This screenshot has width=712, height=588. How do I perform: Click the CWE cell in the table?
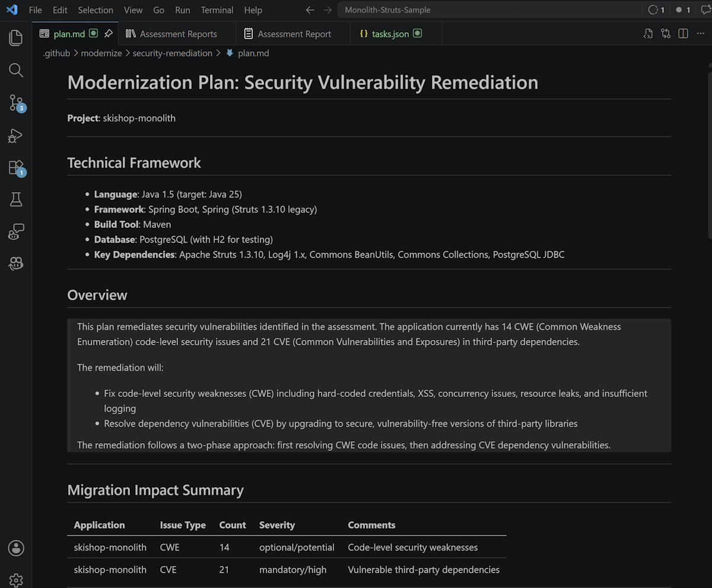click(x=170, y=547)
